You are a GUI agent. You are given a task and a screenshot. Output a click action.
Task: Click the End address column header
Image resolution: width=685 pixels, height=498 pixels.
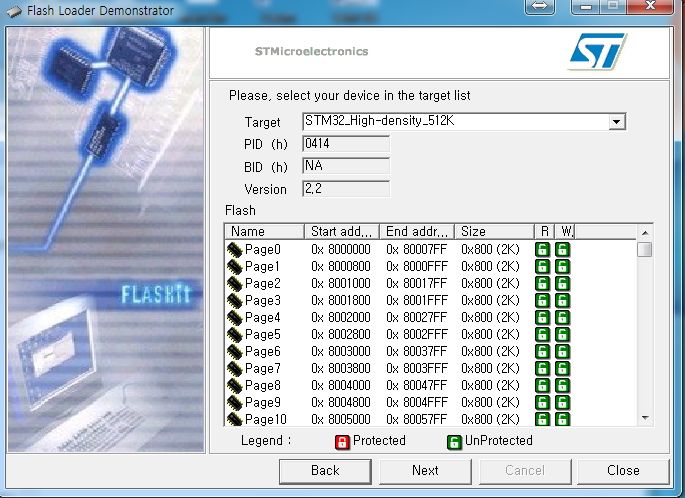pos(417,232)
